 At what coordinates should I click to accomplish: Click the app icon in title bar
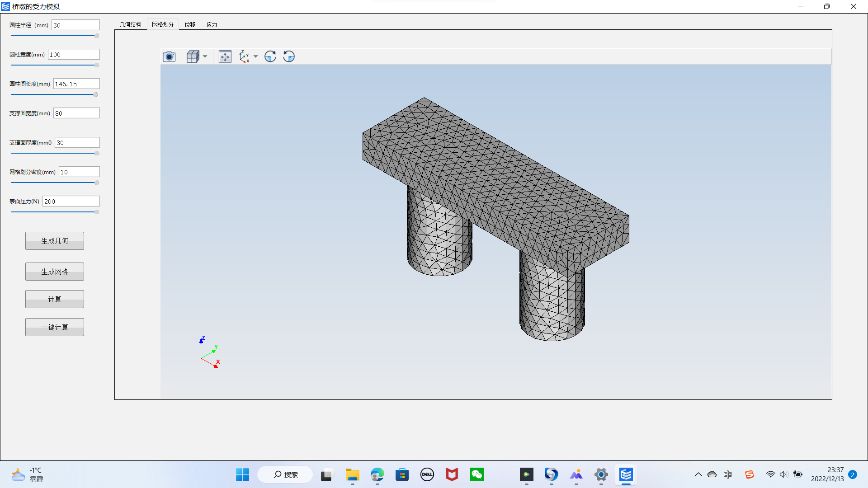(x=5, y=6)
